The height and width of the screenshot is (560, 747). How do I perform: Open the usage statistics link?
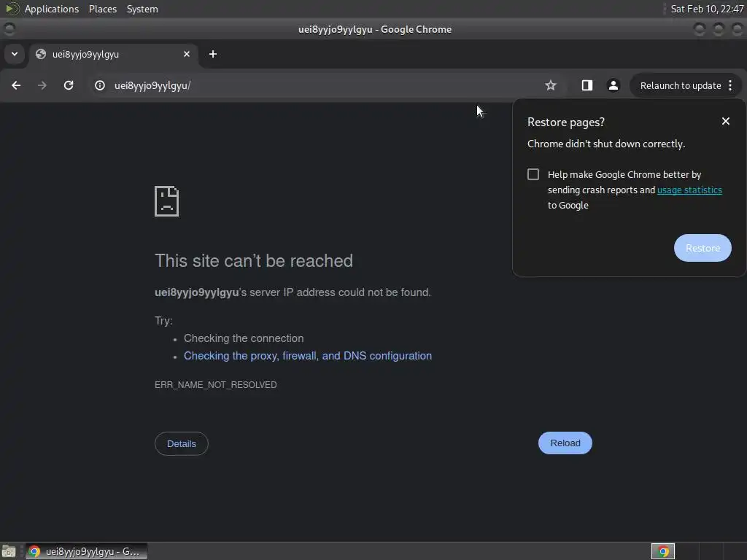[x=689, y=190]
